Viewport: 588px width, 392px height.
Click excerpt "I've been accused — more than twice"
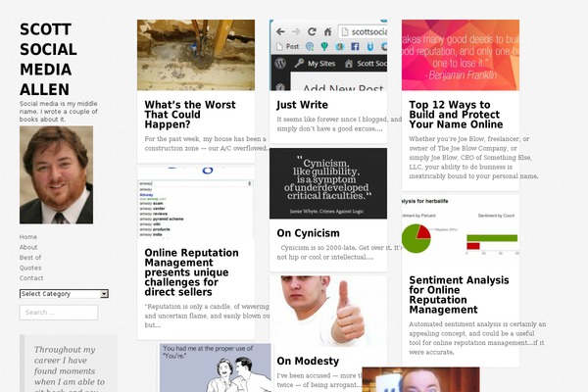(x=319, y=380)
